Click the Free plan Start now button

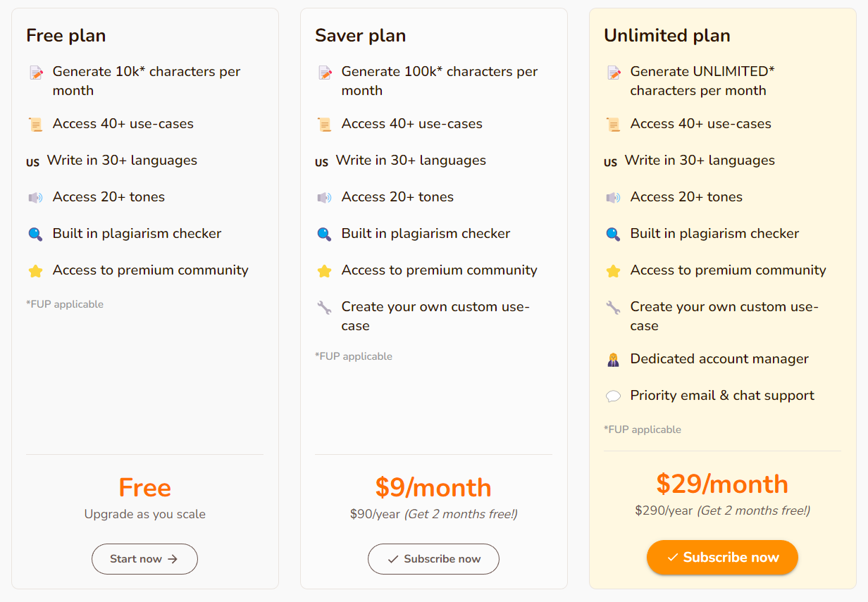(x=144, y=559)
